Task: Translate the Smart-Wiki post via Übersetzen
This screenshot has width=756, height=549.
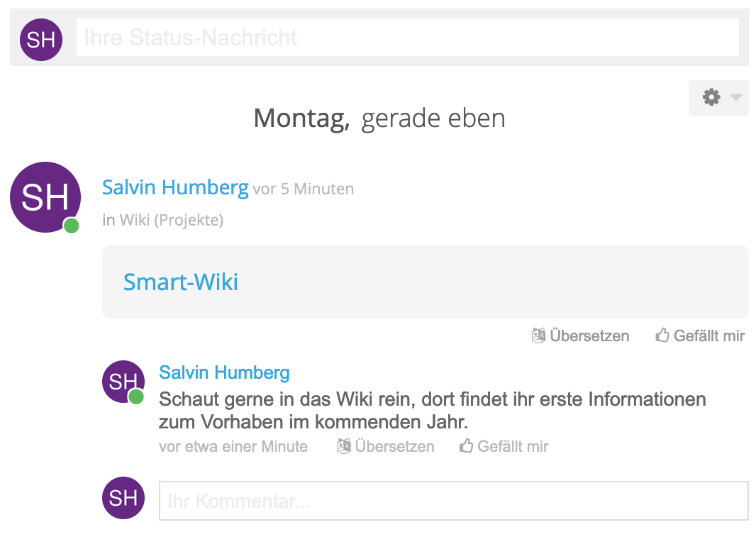Action: point(580,335)
